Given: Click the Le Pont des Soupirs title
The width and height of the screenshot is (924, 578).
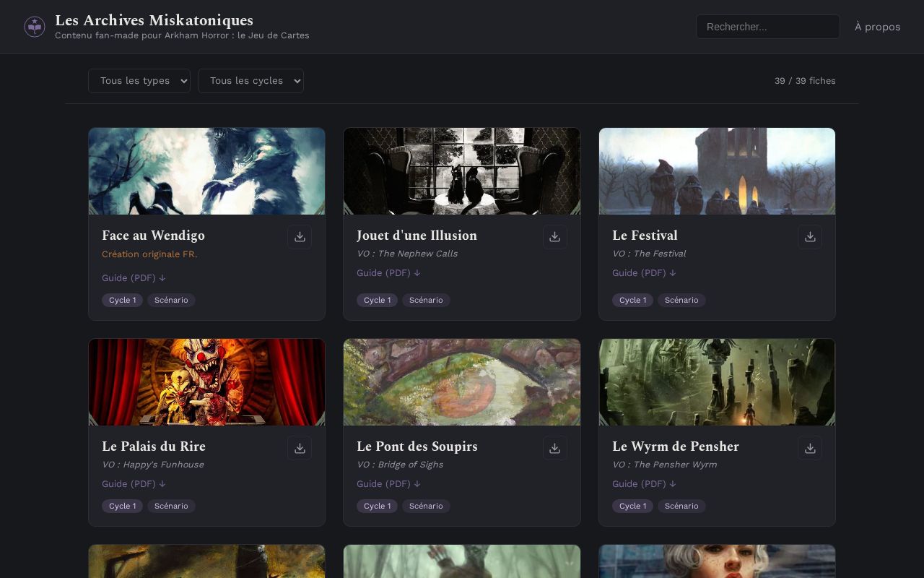Looking at the screenshot, I should click(x=417, y=447).
